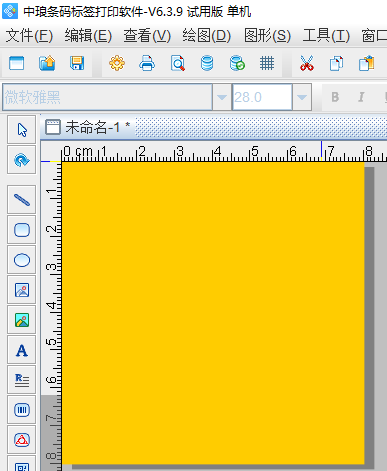
Task: Click the 微软雅黑 font name field
Action: [x=107, y=97]
